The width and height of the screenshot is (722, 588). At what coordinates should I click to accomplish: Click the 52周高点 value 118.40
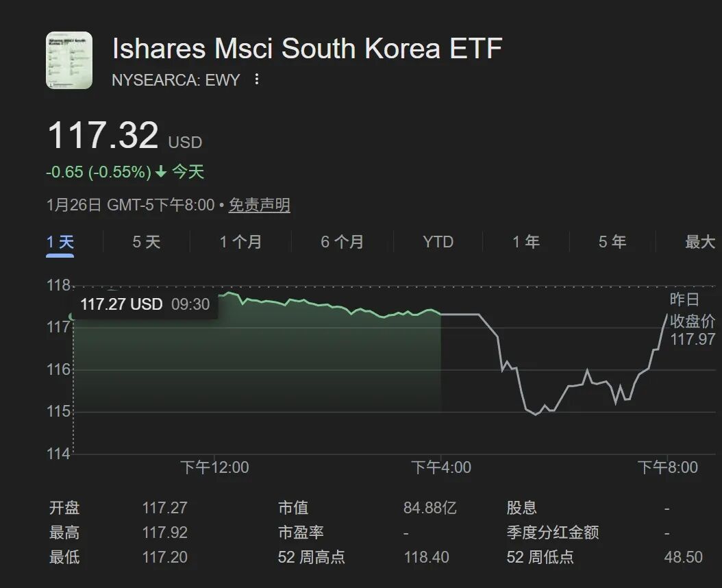[x=426, y=557]
